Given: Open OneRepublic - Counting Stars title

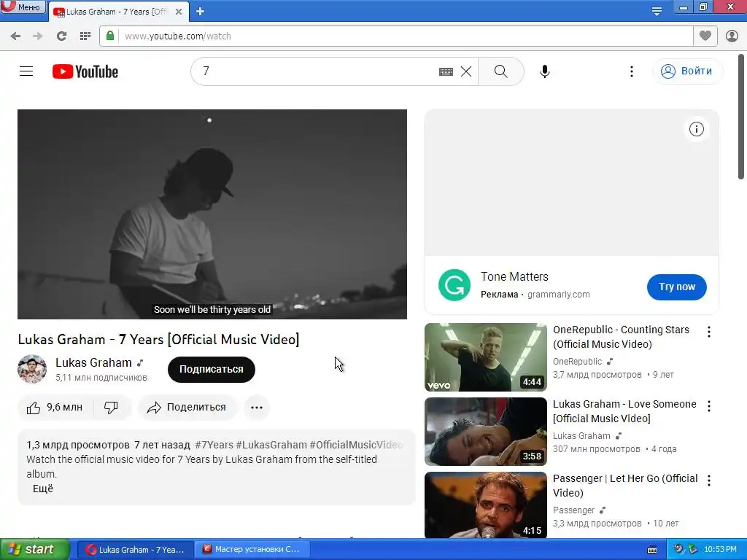Looking at the screenshot, I should tap(621, 337).
